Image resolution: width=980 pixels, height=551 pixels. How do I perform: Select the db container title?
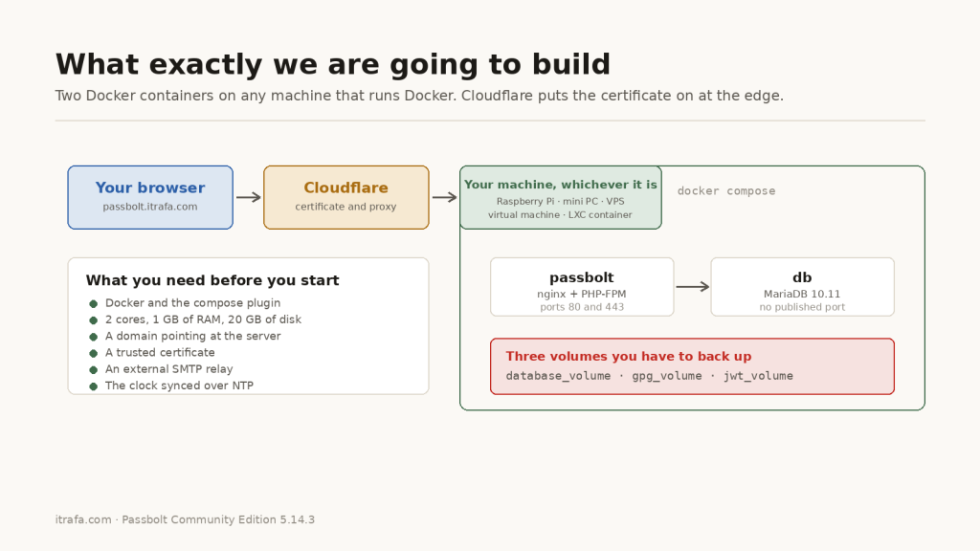click(x=803, y=277)
